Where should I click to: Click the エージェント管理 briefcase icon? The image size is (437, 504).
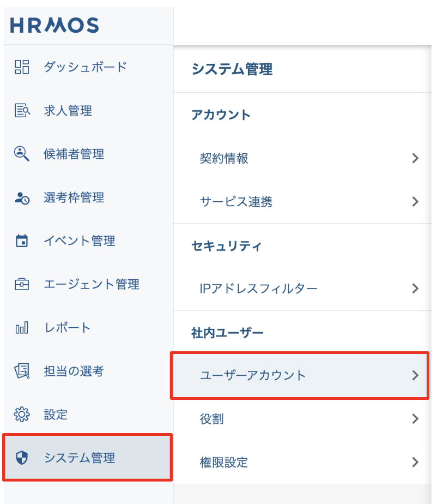point(22,284)
